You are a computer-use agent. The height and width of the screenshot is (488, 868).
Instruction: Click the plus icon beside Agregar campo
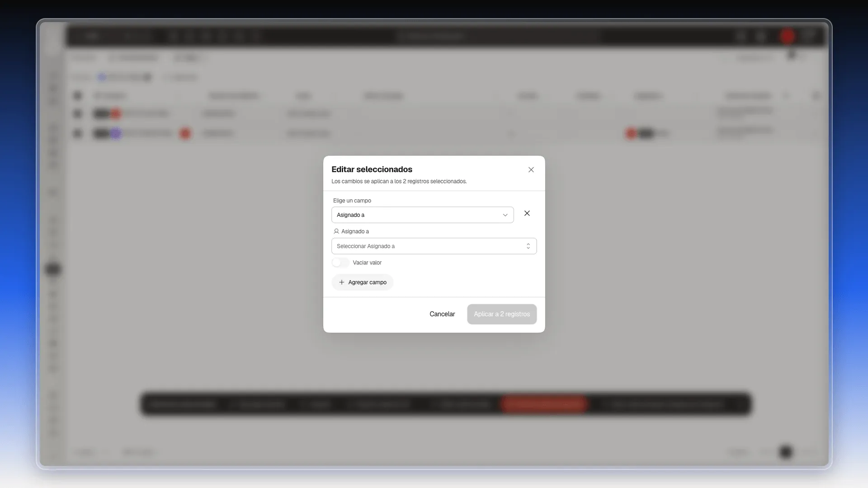click(x=342, y=282)
